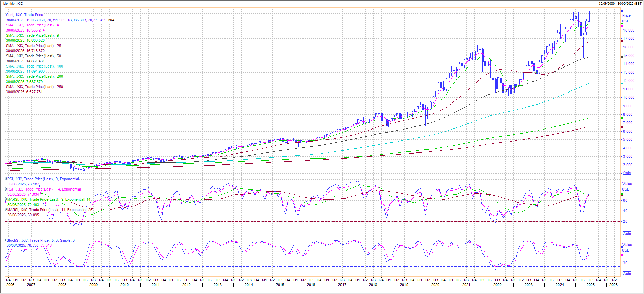This screenshot has height=294, width=644.
Task: Select the SMA 9 legend label
Action: (x=32, y=35)
